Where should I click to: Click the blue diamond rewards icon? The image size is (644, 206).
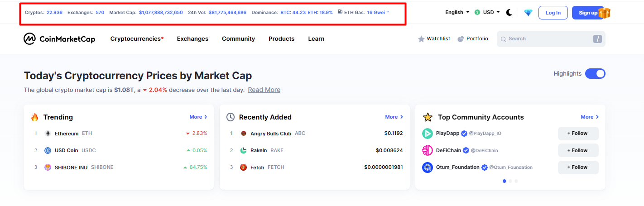click(x=528, y=13)
